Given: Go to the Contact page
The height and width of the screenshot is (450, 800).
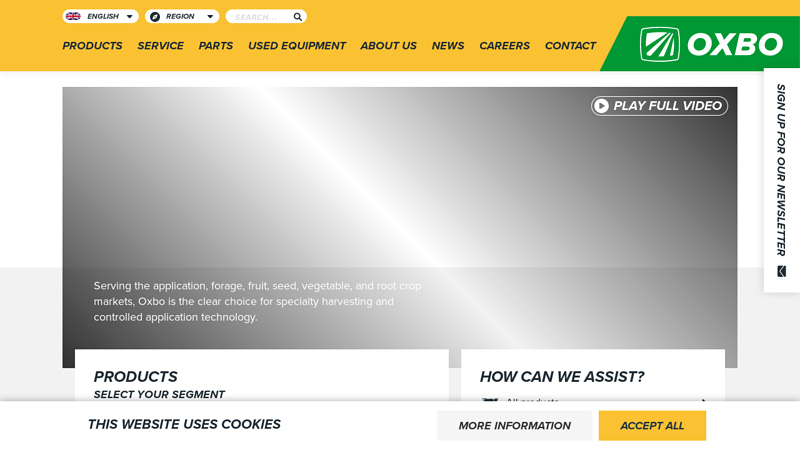Looking at the screenshot, I should point(570,46).
